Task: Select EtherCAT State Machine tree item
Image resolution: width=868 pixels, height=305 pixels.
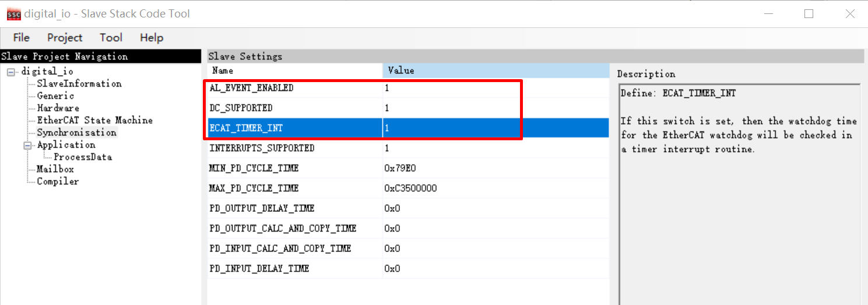Action: coord(95,120)
